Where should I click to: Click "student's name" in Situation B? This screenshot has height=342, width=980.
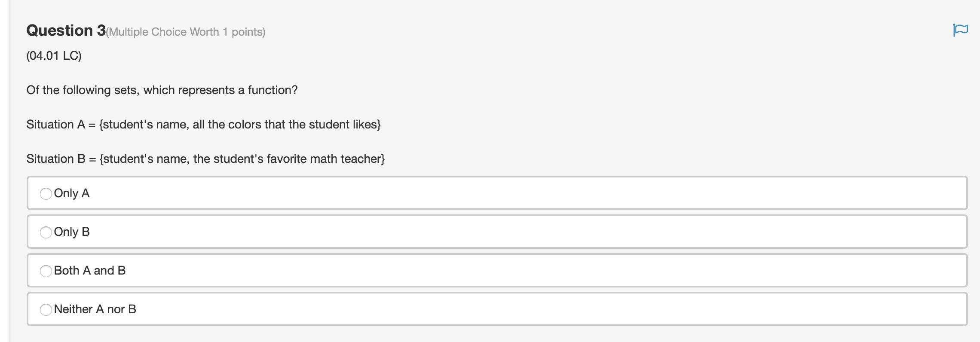[x=146, y=159]
